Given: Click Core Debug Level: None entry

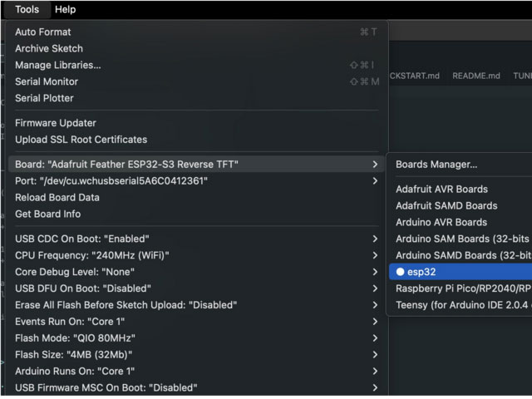Looking at the screenshot, I should pos(196,273).
